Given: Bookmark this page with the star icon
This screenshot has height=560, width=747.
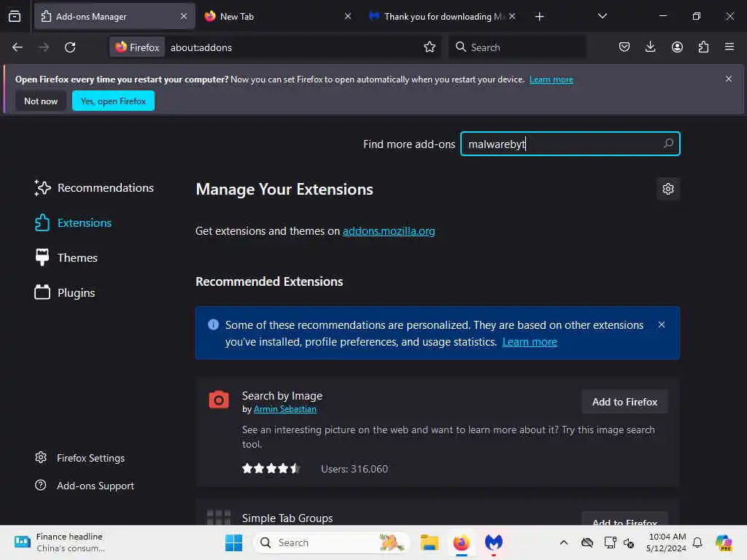Looking at the screenshot, I should pyautogui.click(x=430, y=47).
